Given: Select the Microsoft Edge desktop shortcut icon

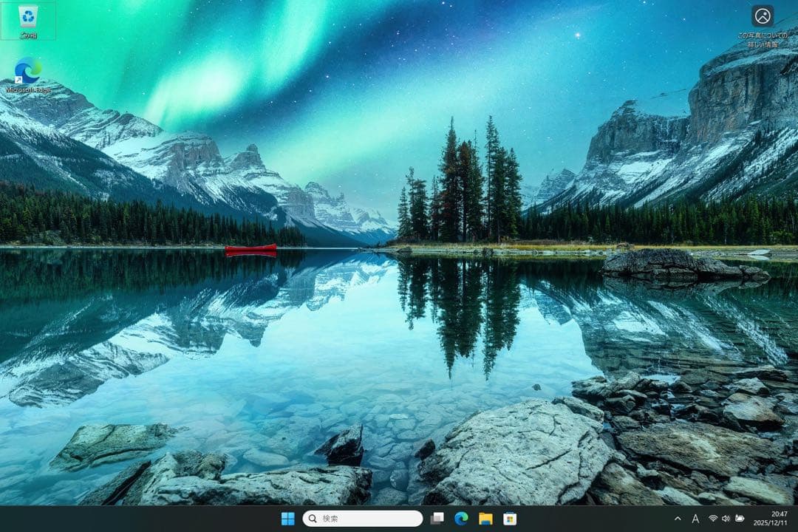Looking at the screenshot, I should point(28,70).
